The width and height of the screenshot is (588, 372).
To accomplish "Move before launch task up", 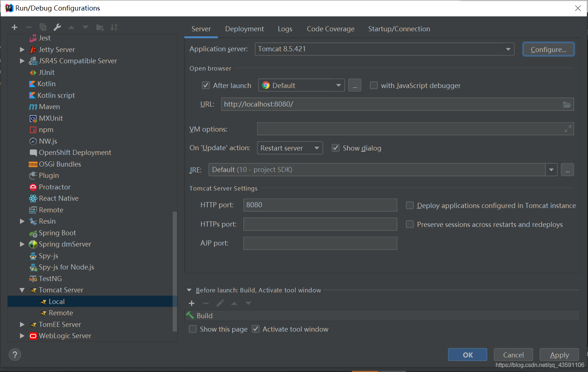I will pyautogui.click(x=234, y=303).
